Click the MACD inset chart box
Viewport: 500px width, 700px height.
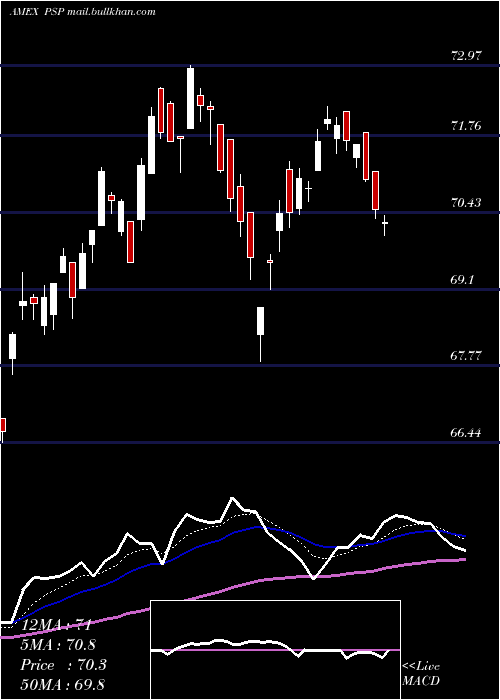tap(275, 650)
